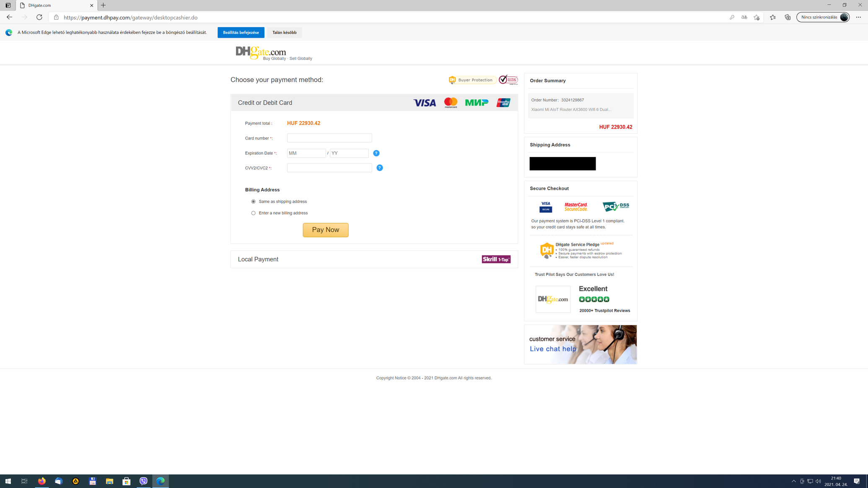This screenshot has width=868, height=488.
Task: Launch Firefox from the taskbar
Action: [41, 481]
